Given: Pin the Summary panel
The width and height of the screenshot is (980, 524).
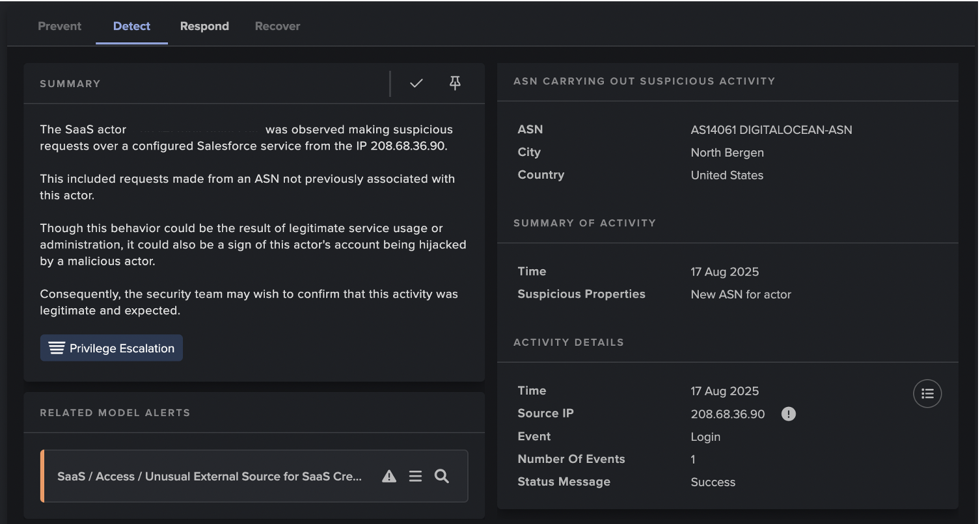Looking at the screenshot, I should (x=455, y=83).
